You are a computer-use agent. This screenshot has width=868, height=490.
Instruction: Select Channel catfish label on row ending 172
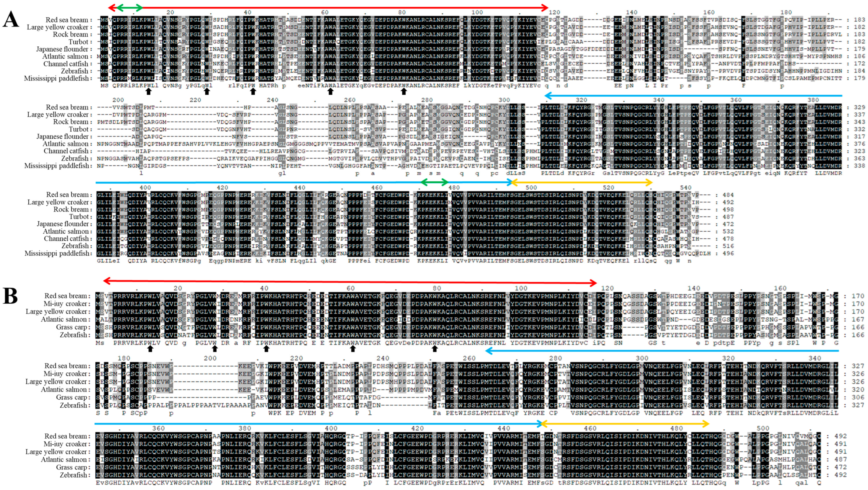pos(66,64)
